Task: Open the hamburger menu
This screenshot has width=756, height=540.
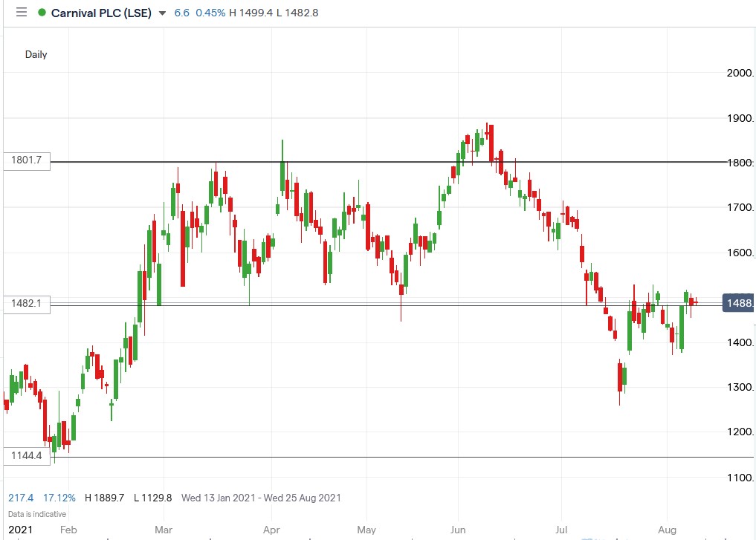Action: pos(22,12)
